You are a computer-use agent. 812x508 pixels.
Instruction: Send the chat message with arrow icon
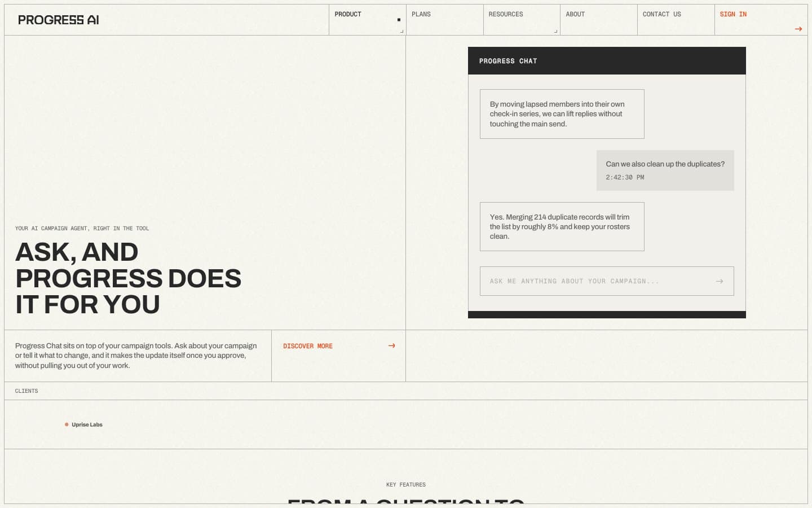[719, 281]
